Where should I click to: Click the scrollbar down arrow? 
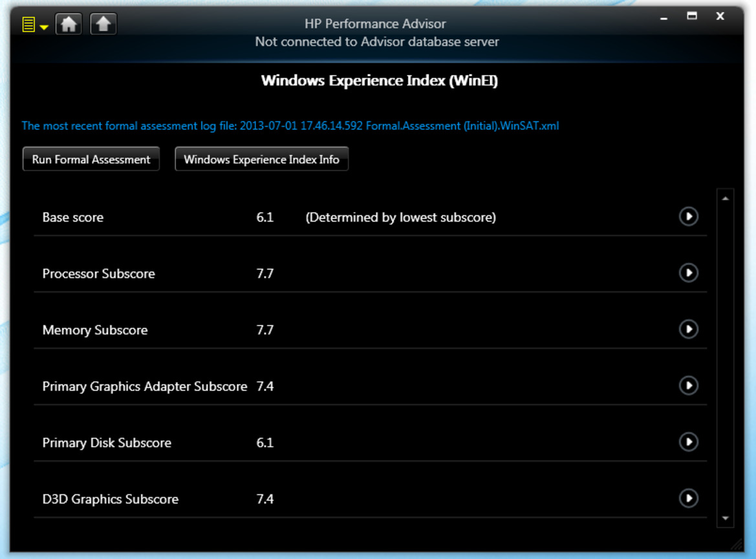point(725,518)
